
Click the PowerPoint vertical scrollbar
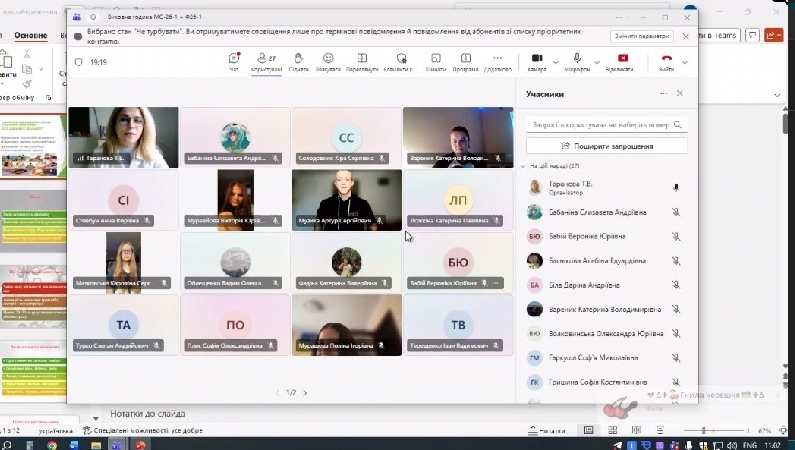786,124
